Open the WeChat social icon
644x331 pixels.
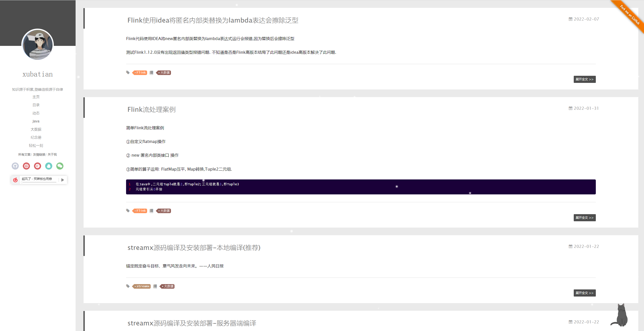[60, 166]
